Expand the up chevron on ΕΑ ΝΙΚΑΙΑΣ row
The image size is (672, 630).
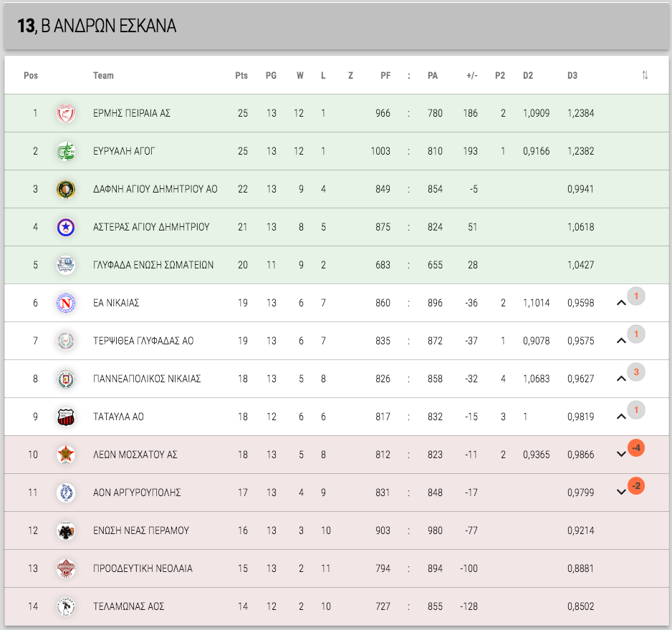pyautogui.click(x=621, y=303)
